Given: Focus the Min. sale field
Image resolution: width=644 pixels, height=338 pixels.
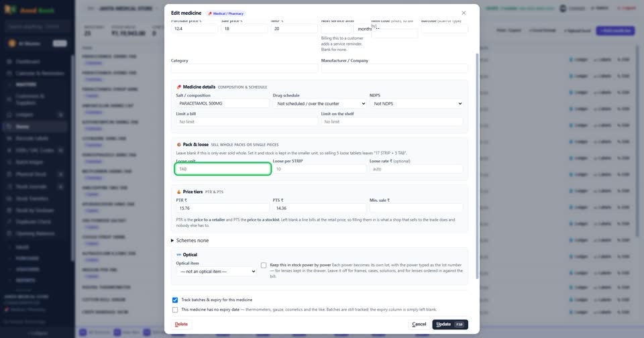Looking at the screenshot, I should pos(416,208).
